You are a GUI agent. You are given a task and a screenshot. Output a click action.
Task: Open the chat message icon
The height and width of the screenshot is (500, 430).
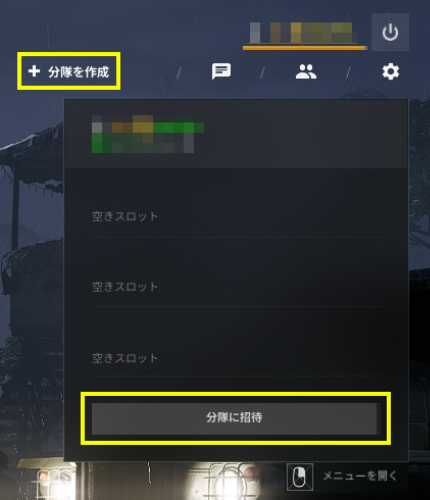(221, 71)
